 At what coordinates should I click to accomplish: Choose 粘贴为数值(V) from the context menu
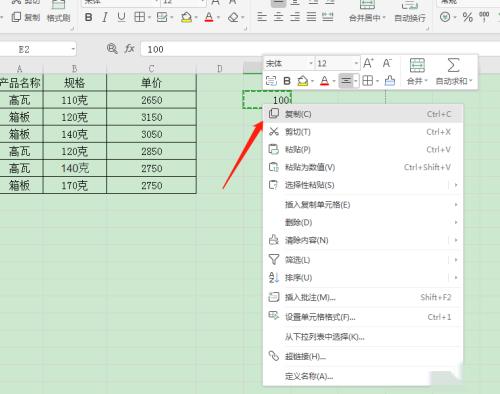point(363,167)
